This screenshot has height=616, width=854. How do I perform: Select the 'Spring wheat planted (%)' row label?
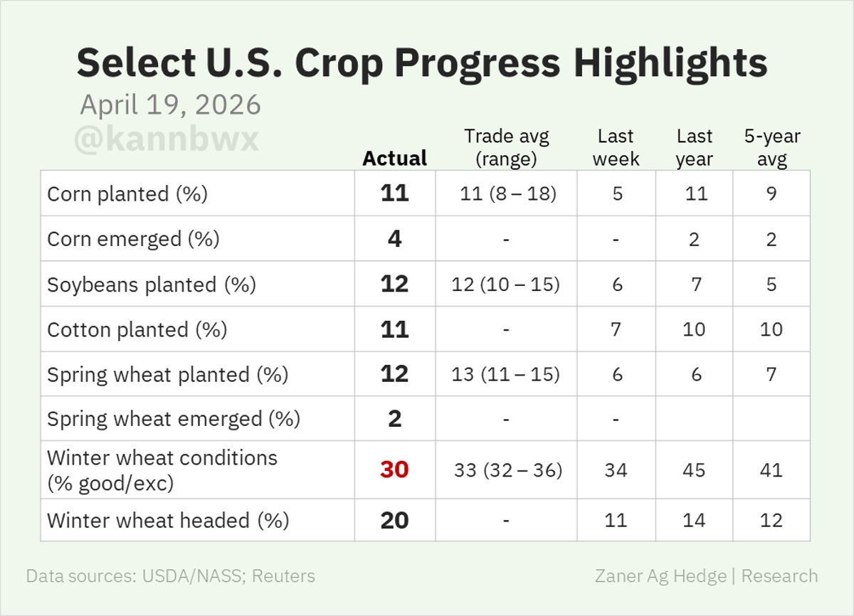[x=167, y=374]
